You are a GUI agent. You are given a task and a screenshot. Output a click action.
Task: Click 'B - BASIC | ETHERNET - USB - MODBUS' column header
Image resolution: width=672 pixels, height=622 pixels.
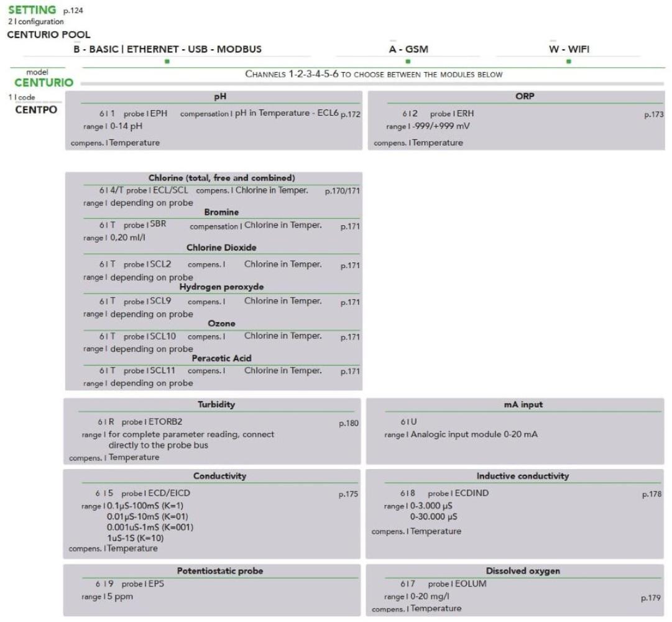pyautogui.click(x=168, y=49)
